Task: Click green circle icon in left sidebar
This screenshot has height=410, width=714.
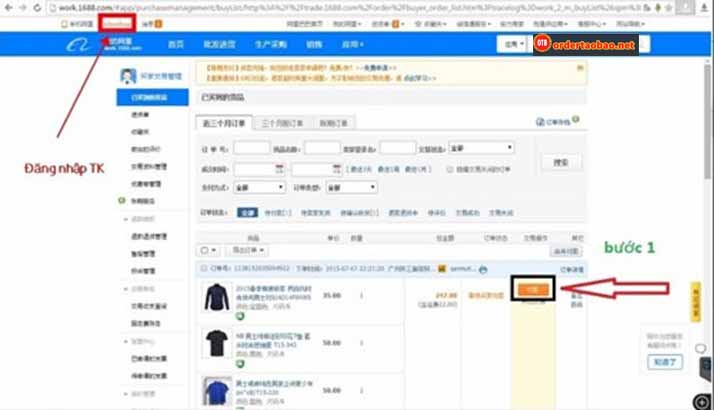Action: [122, 200]
